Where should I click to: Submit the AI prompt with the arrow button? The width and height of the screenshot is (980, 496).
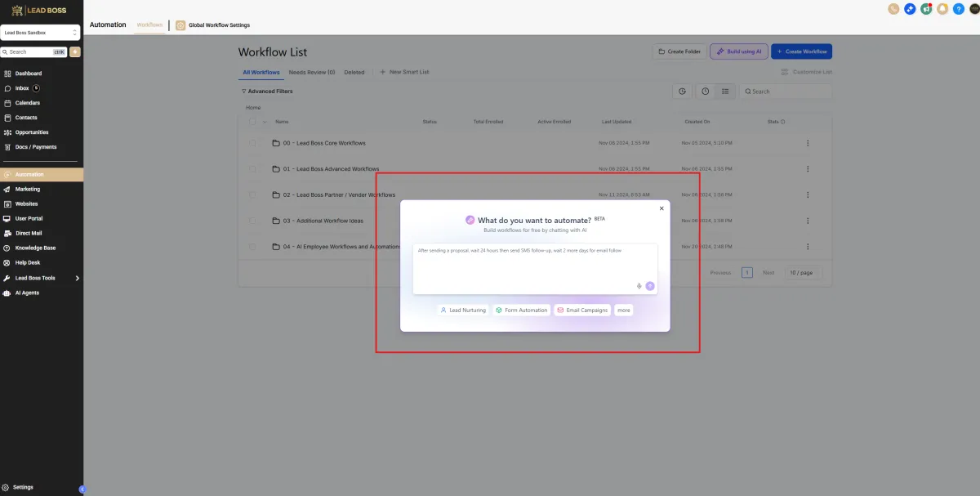650,286
